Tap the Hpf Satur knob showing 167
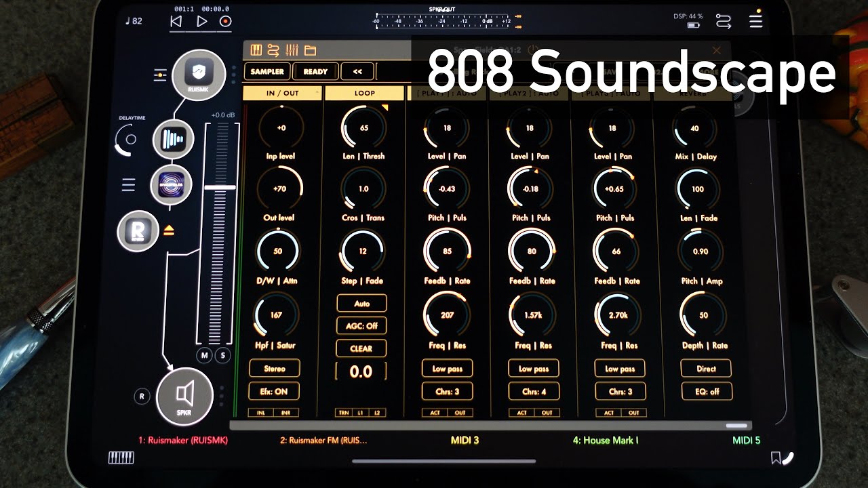The image size is (868, 488). coord(276,314)
